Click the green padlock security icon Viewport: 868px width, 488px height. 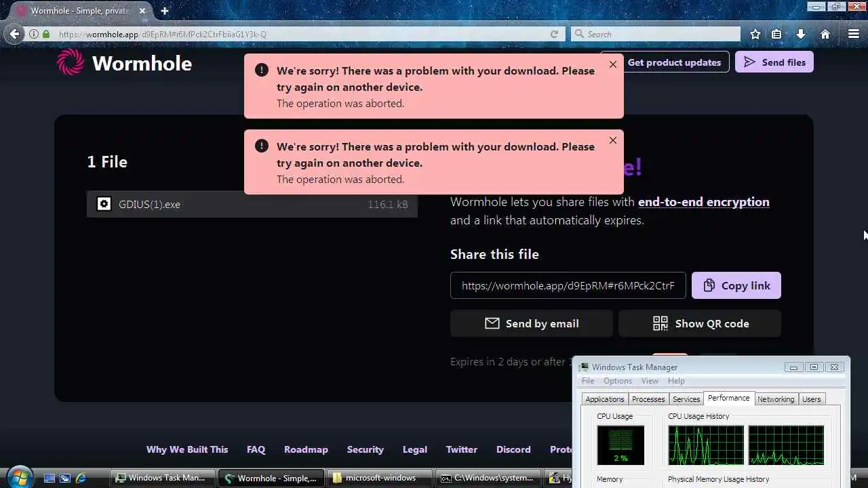pyautogui.click(x=46, y=34)
